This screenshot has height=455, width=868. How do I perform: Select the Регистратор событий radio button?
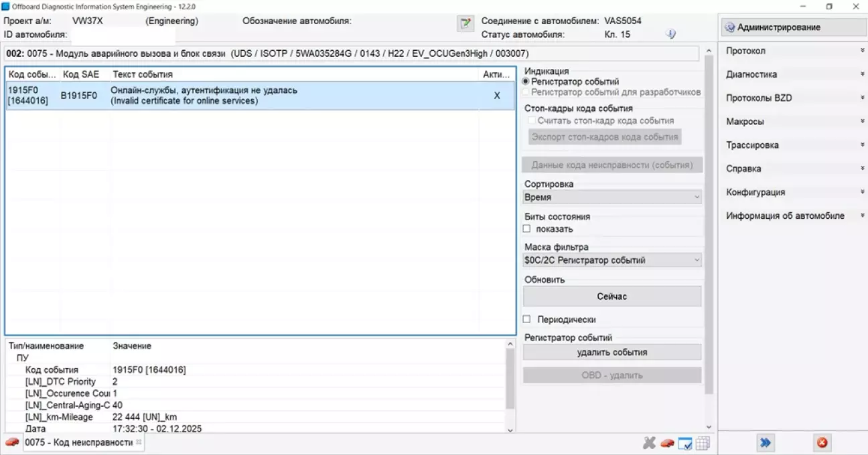click(526, 82)
